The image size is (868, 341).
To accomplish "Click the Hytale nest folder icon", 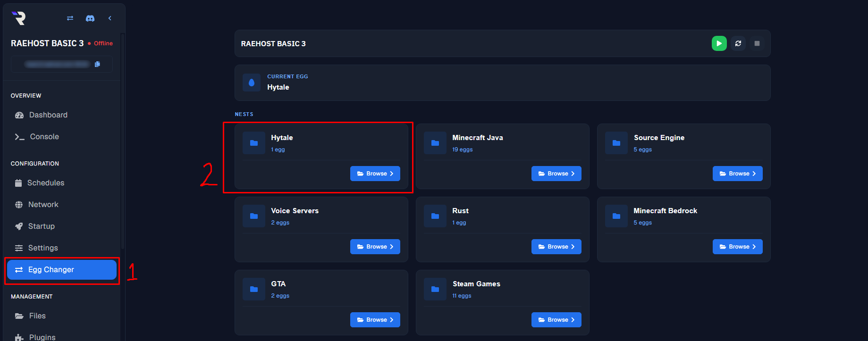I will 254,143.
